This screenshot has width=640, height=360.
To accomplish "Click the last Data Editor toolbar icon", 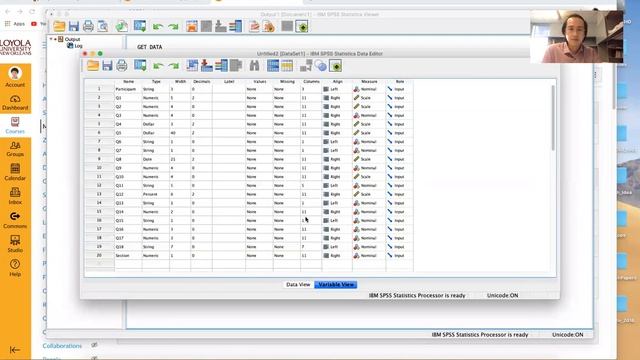I will [x=336, y=66].
